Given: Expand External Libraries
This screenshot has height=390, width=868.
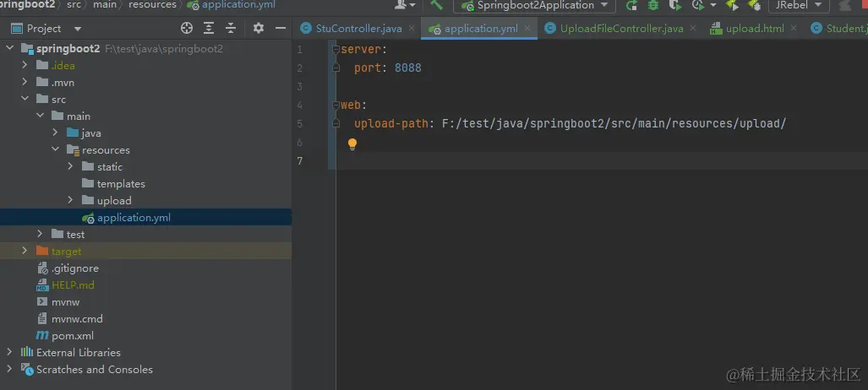Looking at the screenshot, I should pyautogui.click(x=9, y=352).
